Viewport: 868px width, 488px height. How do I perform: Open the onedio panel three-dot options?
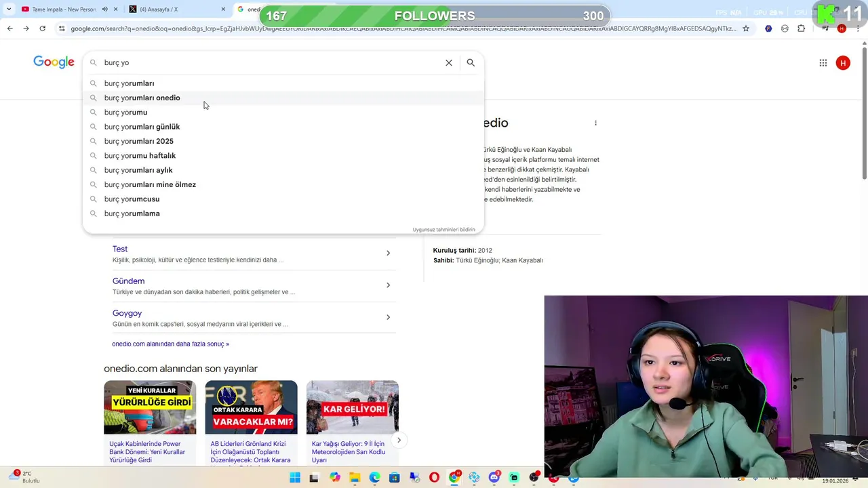coord(595,123)
